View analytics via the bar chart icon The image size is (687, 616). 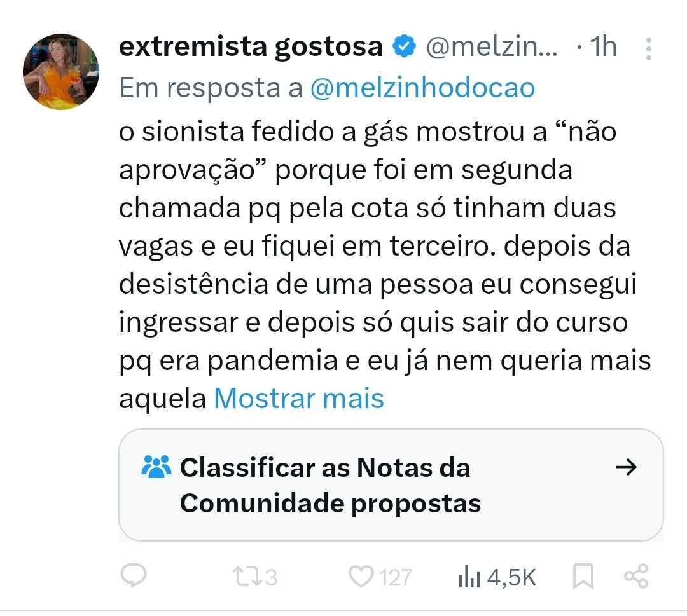tap(469, 577)
